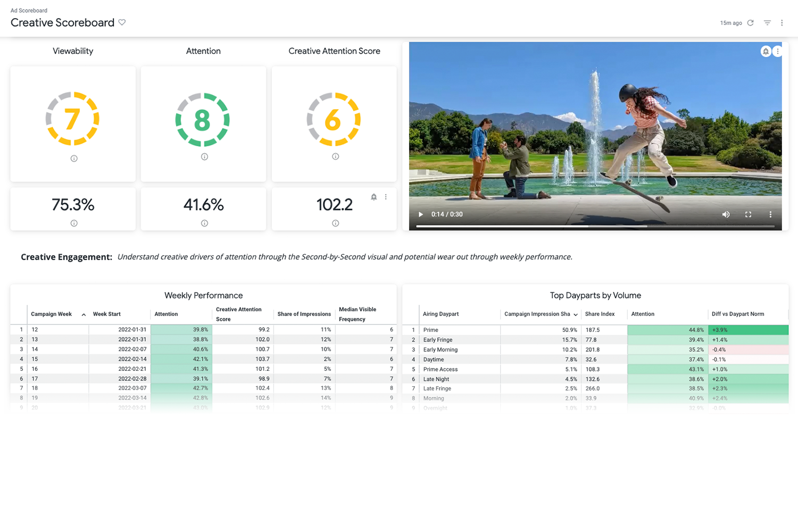Refresh the Creative Scoreboard data

[x=750, y=23]
